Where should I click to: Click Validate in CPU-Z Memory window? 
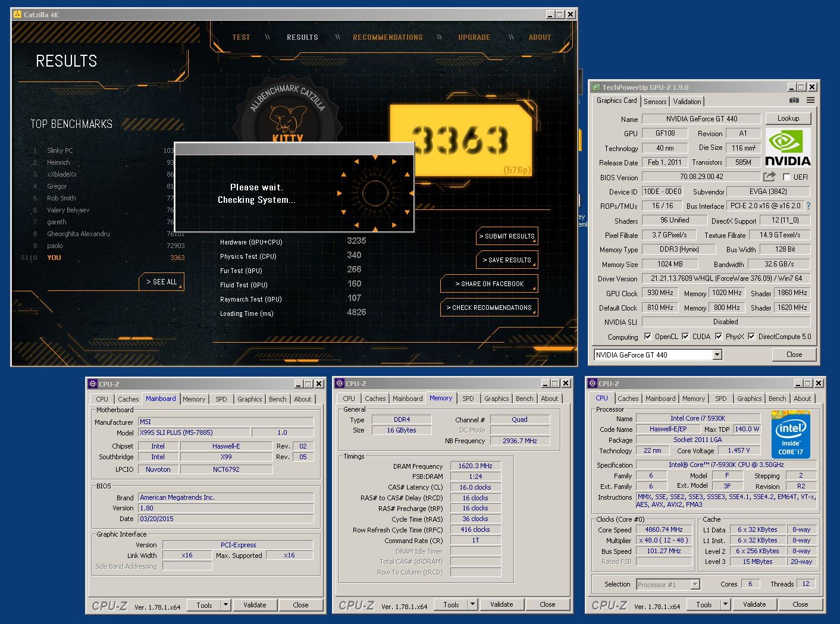point(502,604)
